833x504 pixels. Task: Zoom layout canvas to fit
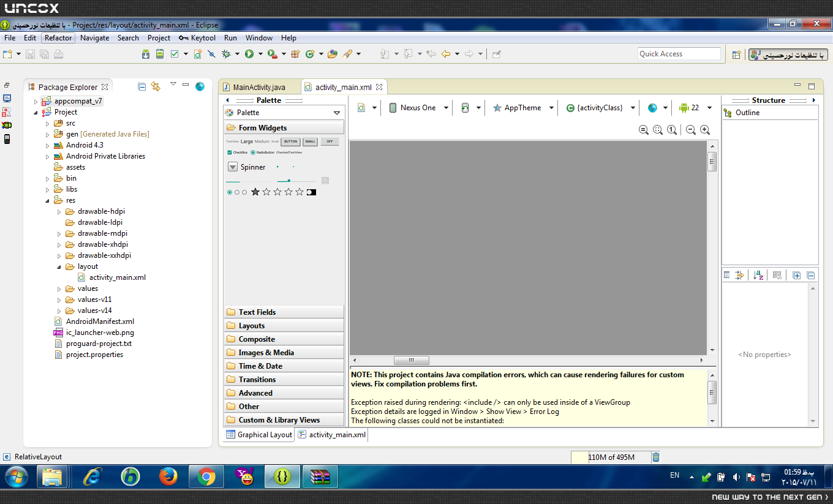click(658, 130)
